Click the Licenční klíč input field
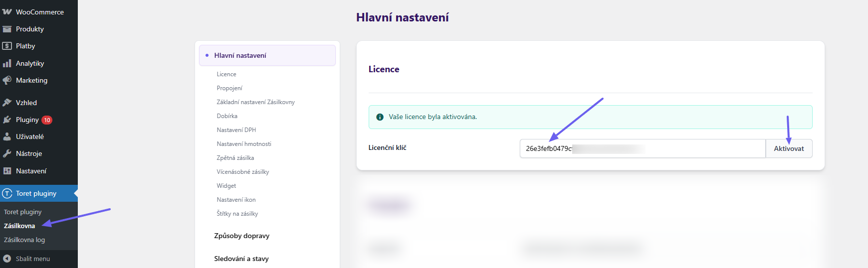Image resolution: width=868 pixels, height=268 pixels. [643, 148]
